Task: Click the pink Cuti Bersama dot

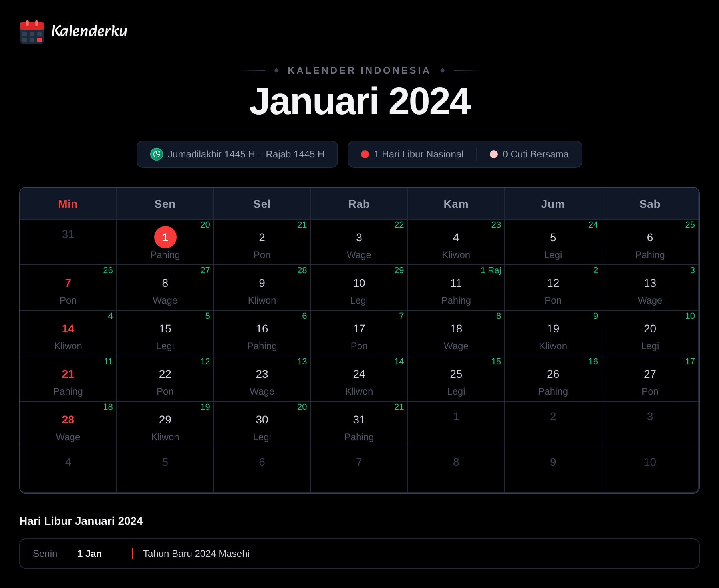Action: (494, 154)
